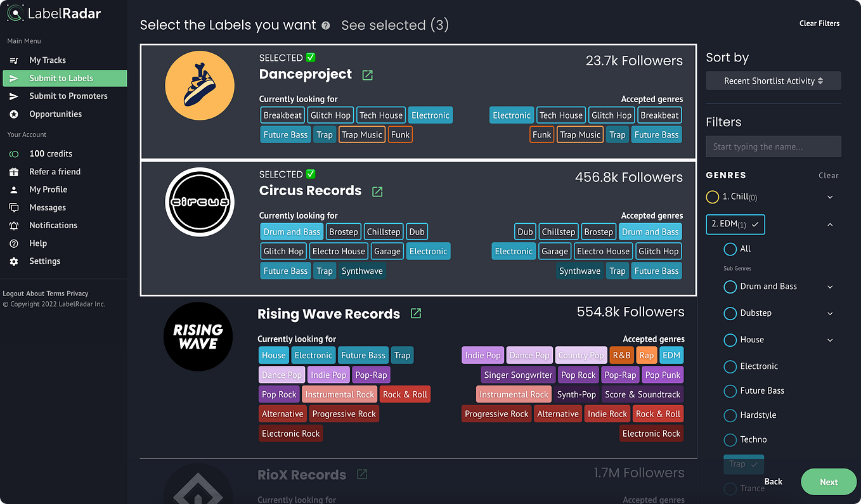Open the Recent Shortlist Activity sort dropdown
The image size is (861, 504).
pos(773,81)
